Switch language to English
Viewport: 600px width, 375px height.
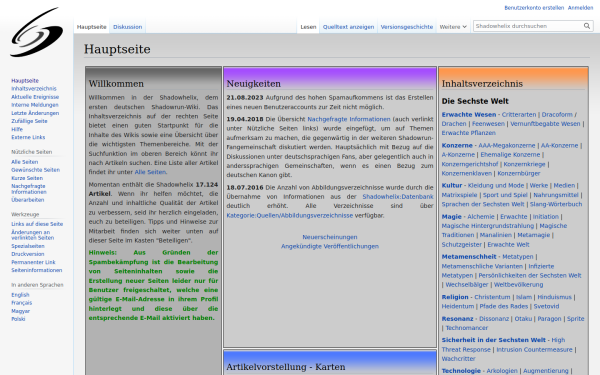tap(20, 295)
